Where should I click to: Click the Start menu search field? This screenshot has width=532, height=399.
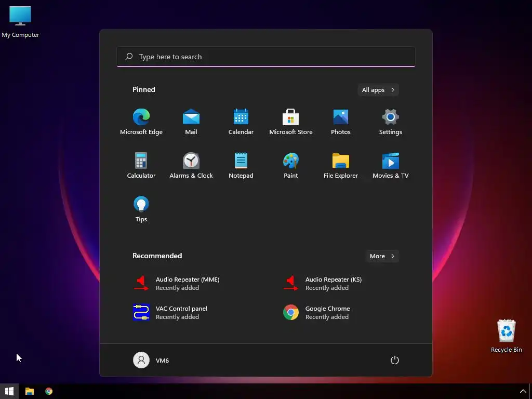pos(266,57)
